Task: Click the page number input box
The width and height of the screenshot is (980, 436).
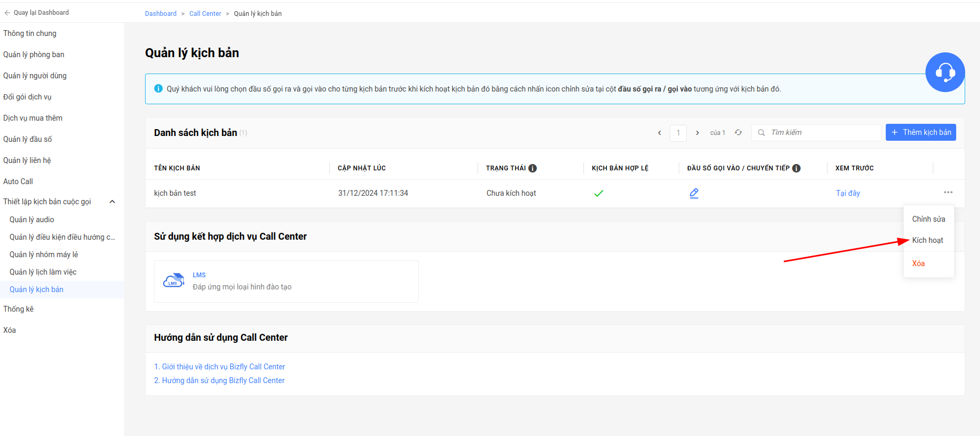Action: (678, 133)
